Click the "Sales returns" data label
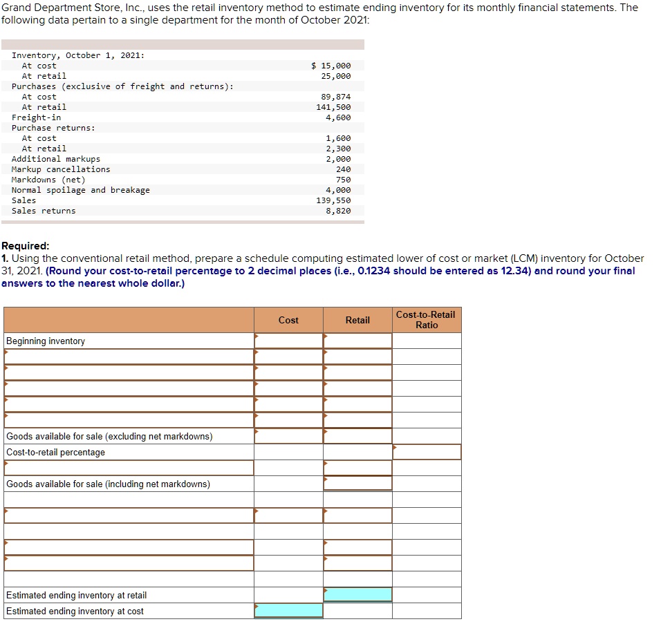This screenshot has height=644, width=670. coord(44,211)
